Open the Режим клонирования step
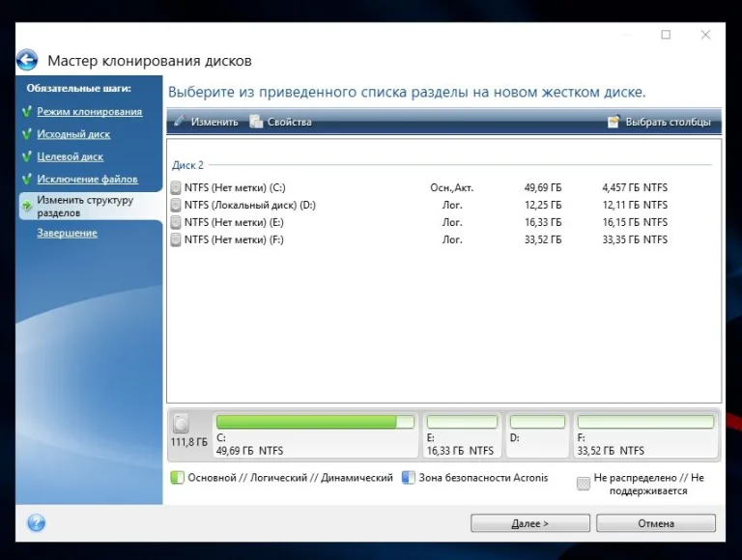742x560 pixels. coord(90,112)
